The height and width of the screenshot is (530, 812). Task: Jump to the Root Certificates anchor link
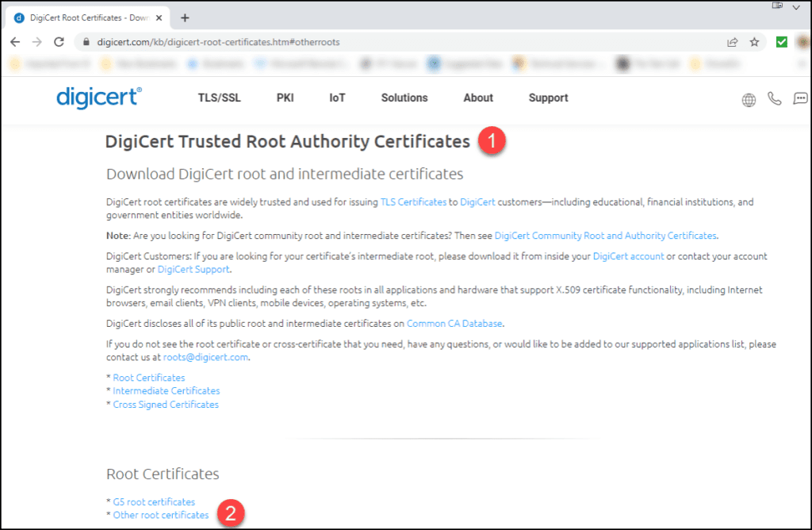148,378
